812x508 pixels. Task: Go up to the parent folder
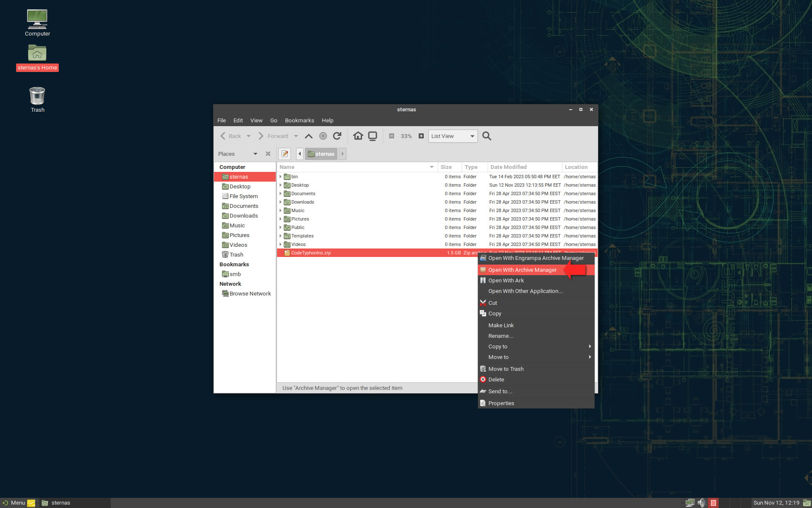click(x=309, y=136)
